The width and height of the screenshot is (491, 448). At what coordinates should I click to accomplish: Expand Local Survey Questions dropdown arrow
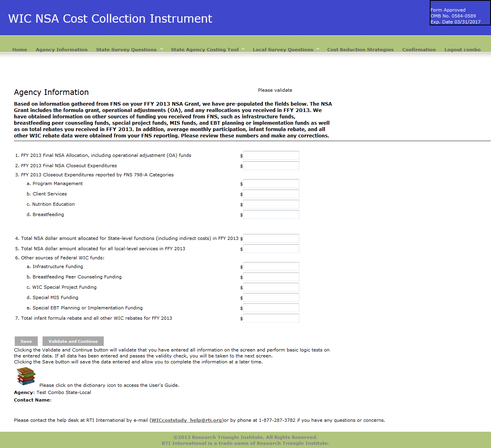(318, 49)
